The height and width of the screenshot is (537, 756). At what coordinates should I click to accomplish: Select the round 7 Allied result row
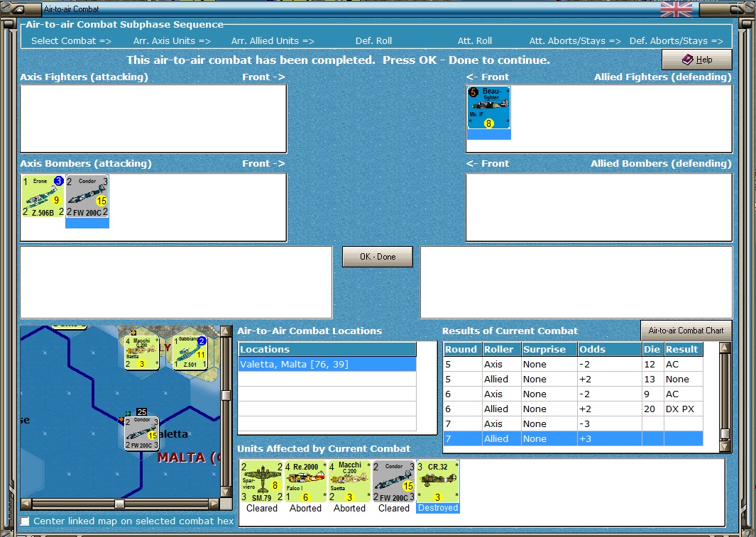(573, 438)
